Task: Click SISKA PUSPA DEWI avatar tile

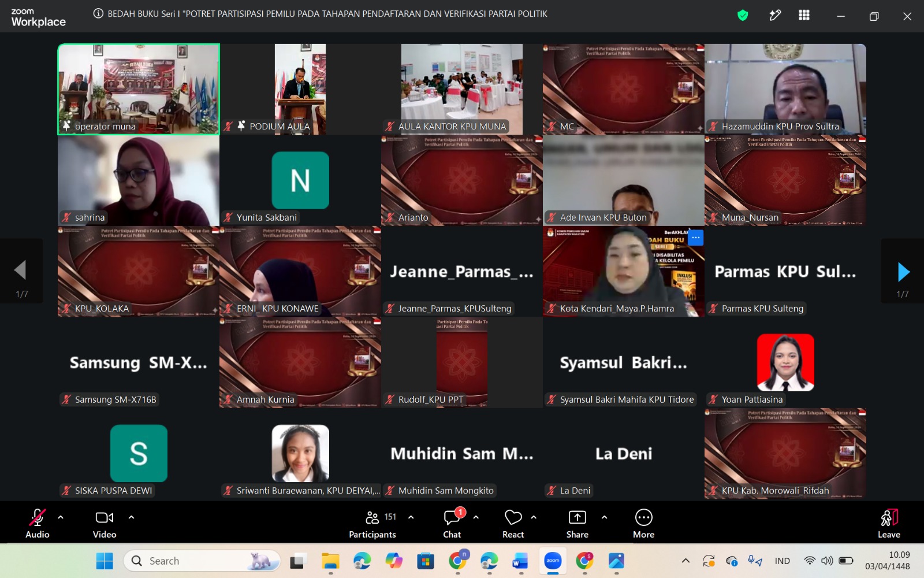Action: coord(139,453)
